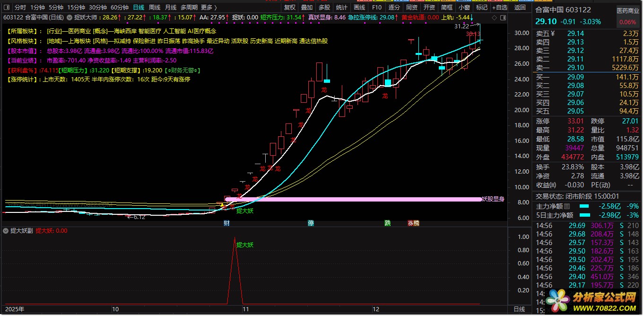Toggle the 小窗 mini window view

pyautogui.click(x=464, y=8)
